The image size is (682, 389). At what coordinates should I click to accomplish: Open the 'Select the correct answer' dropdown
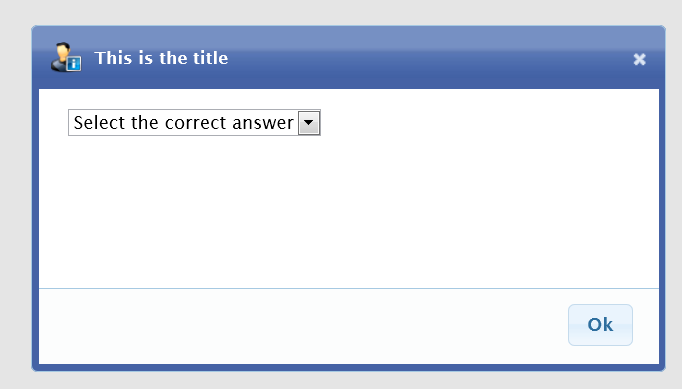click(194, 123)
